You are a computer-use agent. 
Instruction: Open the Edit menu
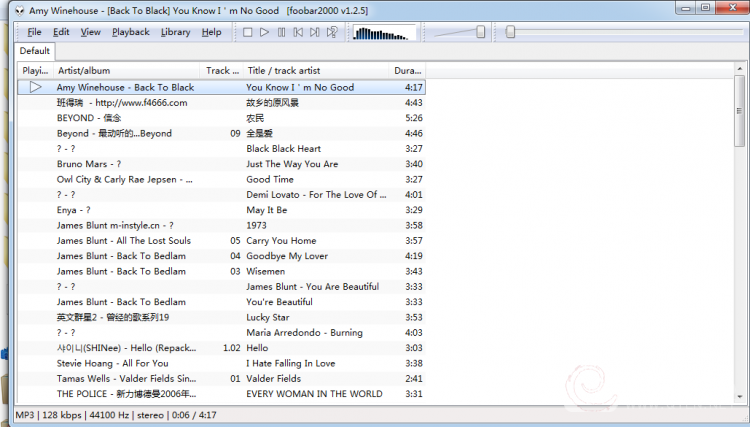pyautogui.click(x=61, y=32)
